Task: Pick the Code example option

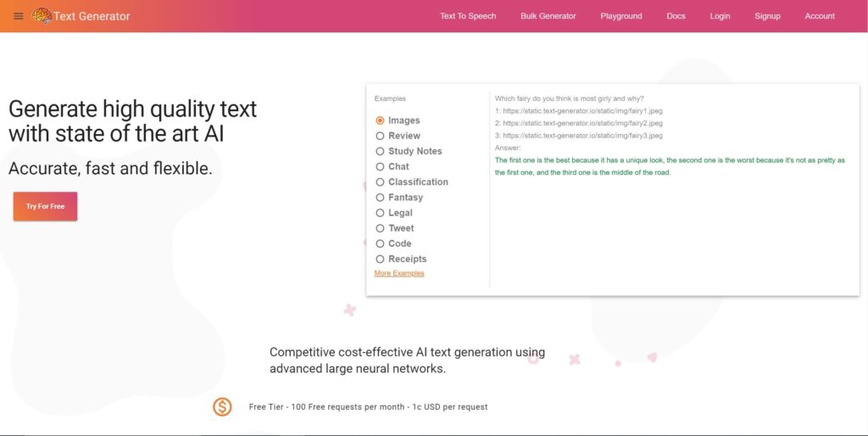Action: [x=380, y=243]
